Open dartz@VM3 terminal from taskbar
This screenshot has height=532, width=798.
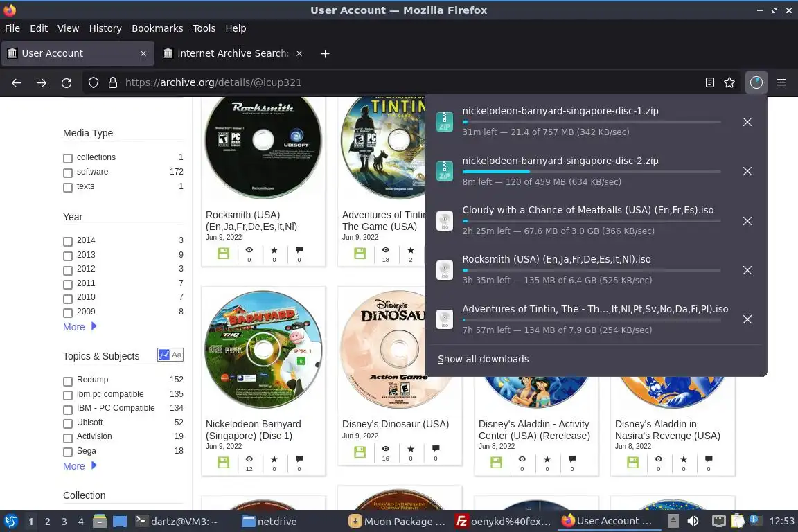click(x=177, y=522)
